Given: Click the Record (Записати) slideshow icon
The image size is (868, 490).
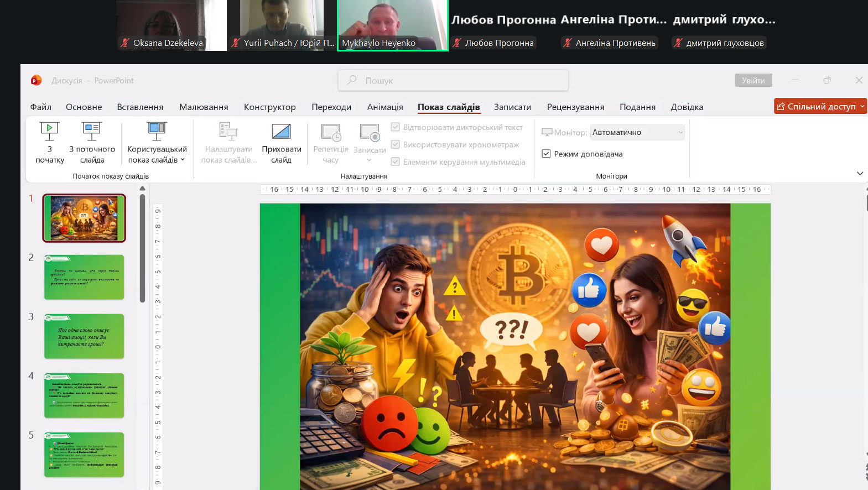Looking at the screenshot, I should pyautogui.click(x=369, y=133).
